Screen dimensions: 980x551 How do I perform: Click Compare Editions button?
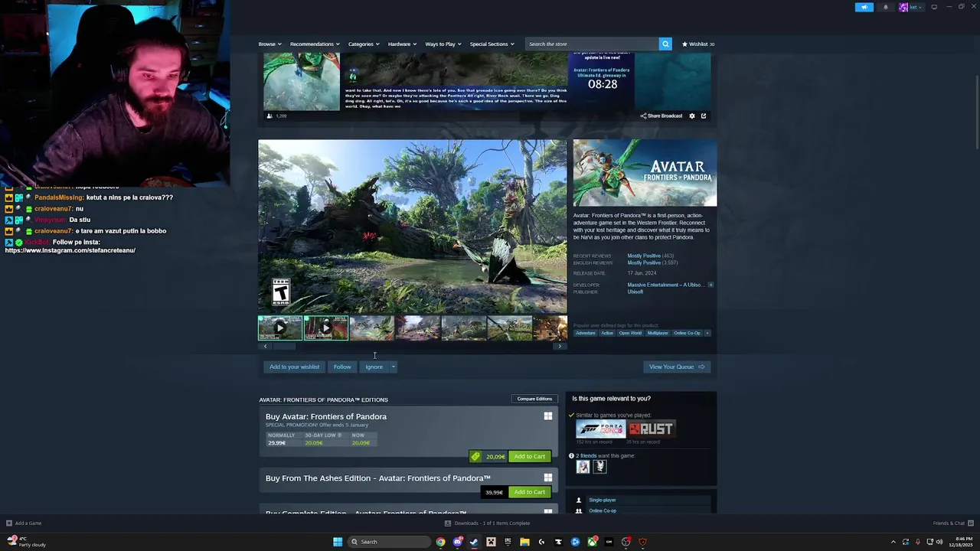[x=534, y=399]
